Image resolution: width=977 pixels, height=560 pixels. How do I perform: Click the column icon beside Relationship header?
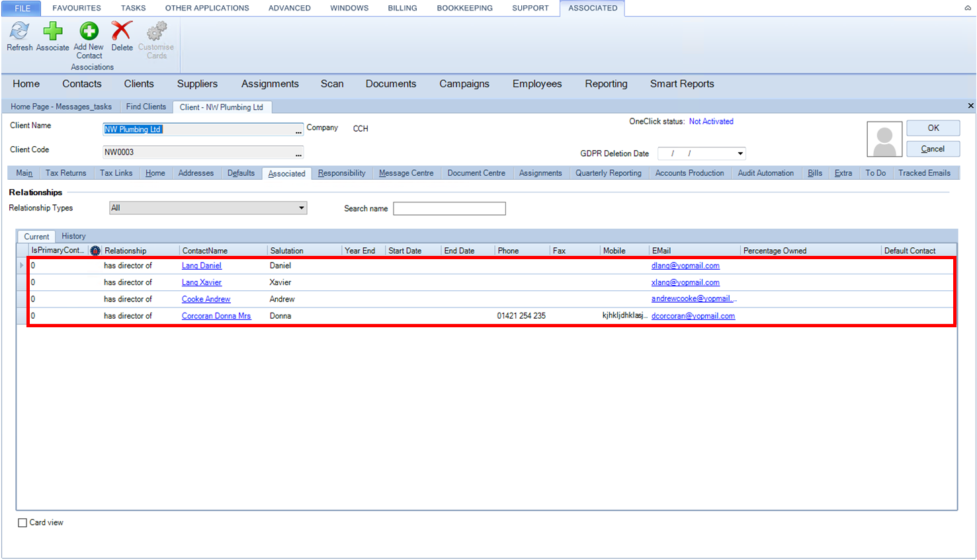(x=95, y=251)
